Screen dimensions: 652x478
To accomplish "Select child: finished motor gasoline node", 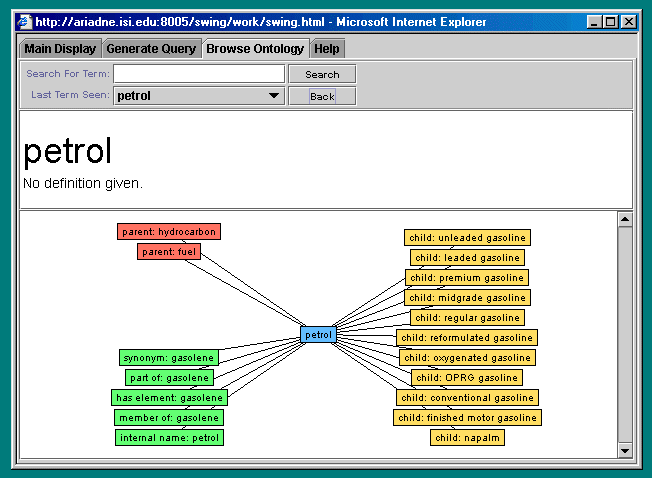I will point(467,418).
